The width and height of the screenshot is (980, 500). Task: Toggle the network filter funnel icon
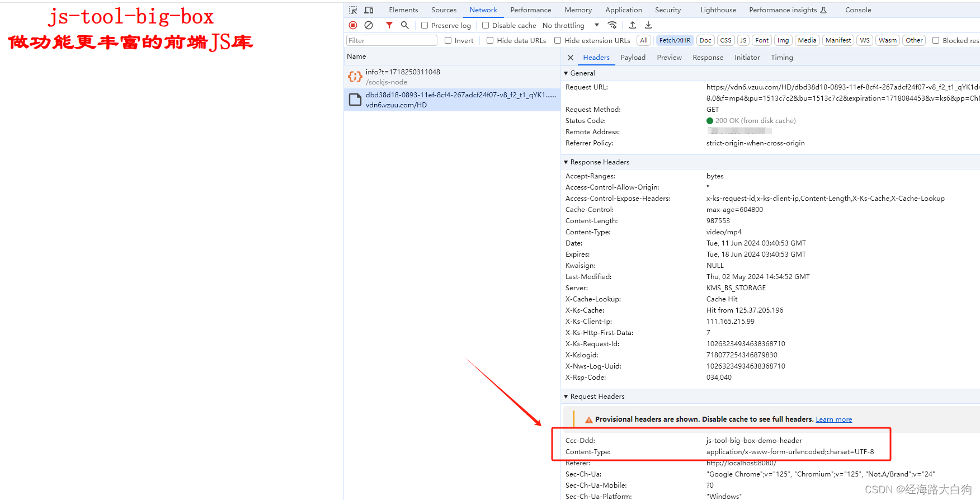click(389, 25)
